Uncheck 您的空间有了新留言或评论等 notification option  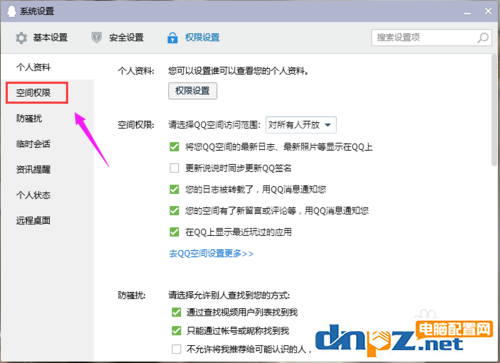174,211
